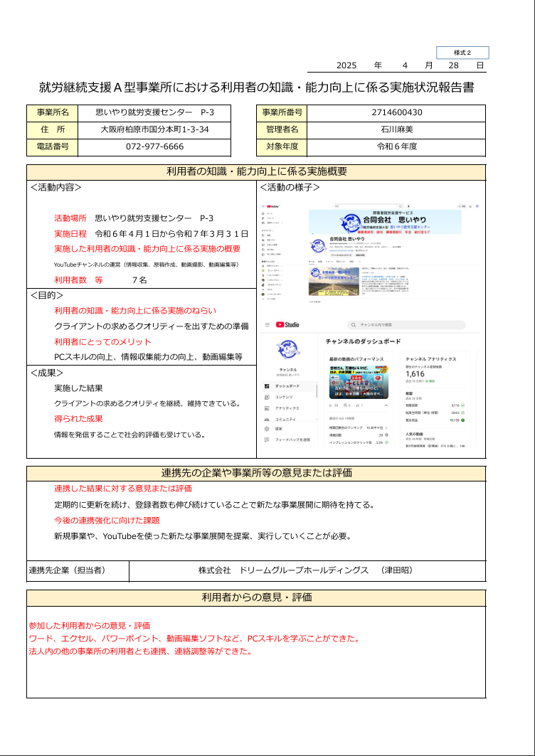Click the 事業所番号 label cell

[282, 113]
